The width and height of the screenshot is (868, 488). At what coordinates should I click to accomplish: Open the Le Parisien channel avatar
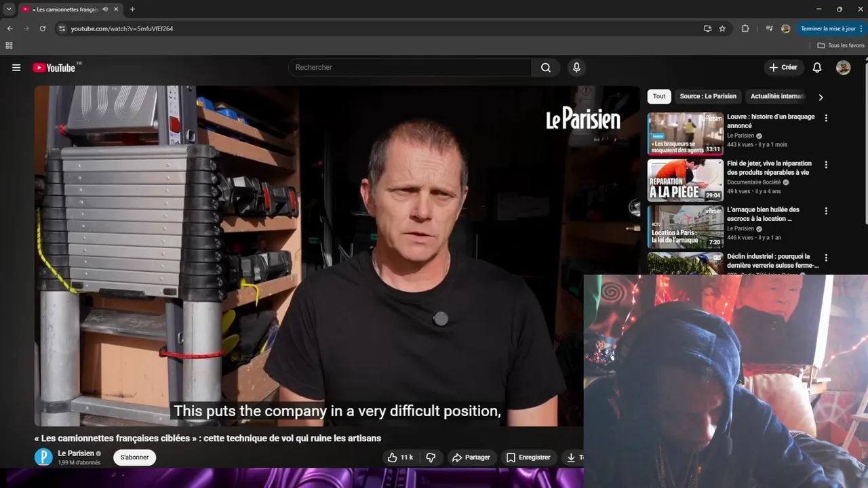coord(43,457)
